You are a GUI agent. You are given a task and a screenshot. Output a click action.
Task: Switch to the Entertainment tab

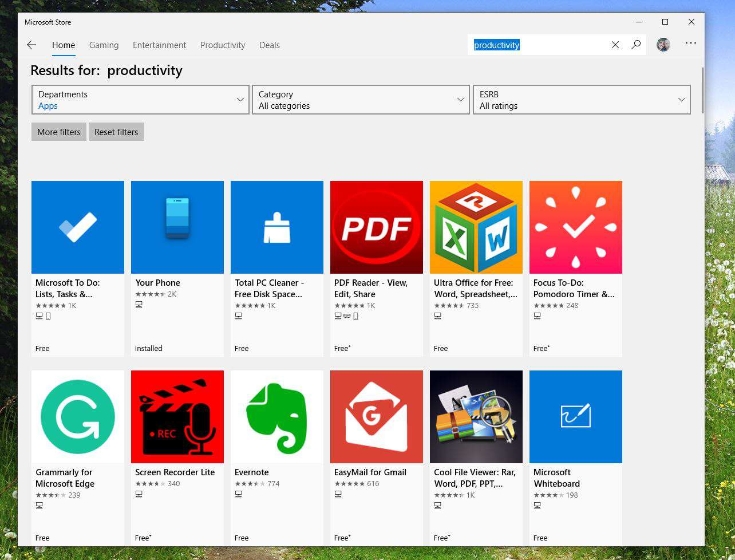159,45
